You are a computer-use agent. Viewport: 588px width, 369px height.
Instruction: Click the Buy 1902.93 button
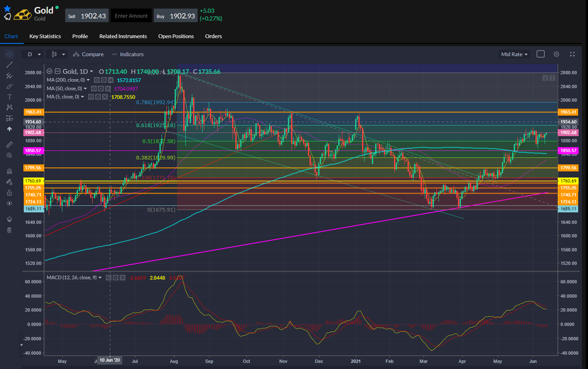coord(175,16)
